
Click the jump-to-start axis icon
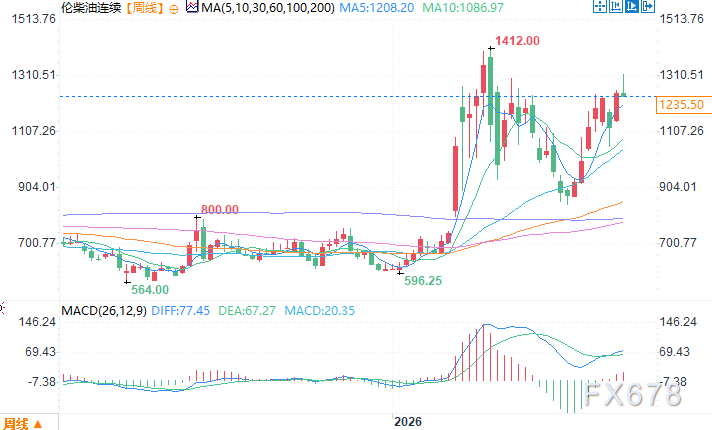615,6
